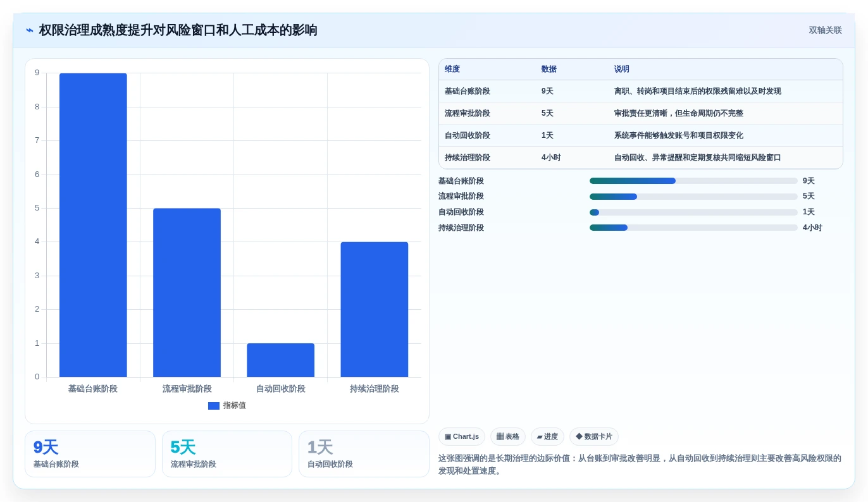Click the 流程审批阶段 bar in chart
The width and height of the screenshot is (868, 502).
(x=187, y=293)
